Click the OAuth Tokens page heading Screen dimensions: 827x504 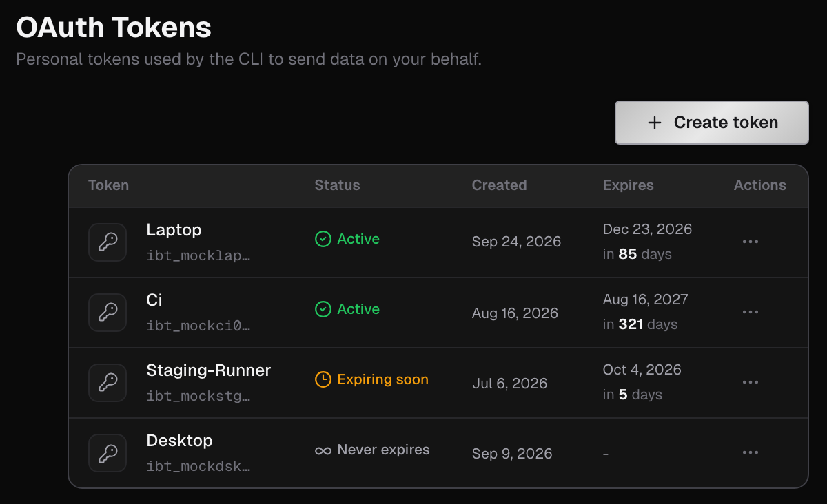[x=114, y=28]
